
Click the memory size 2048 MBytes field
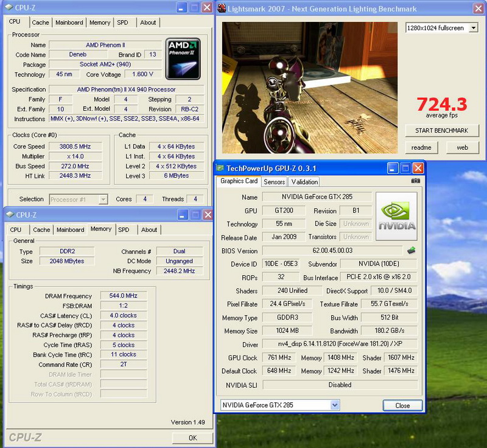coord(67,261)
